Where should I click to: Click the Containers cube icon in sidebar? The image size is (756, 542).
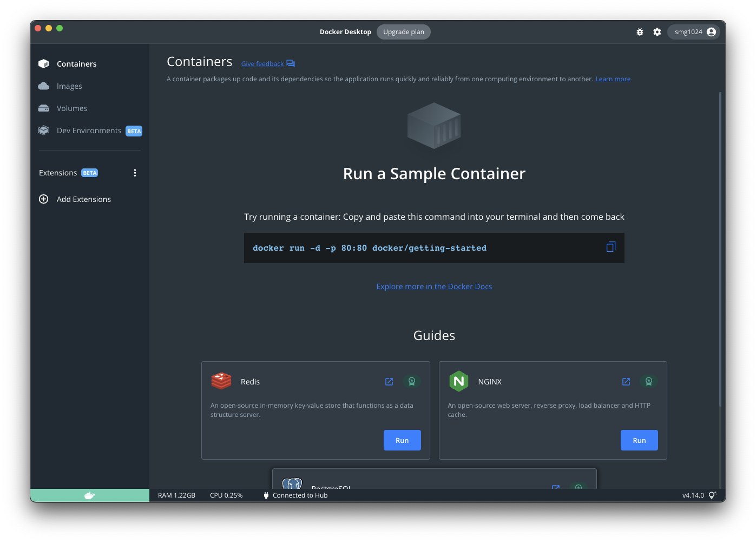pyautogui.click(x=44, y=64)
